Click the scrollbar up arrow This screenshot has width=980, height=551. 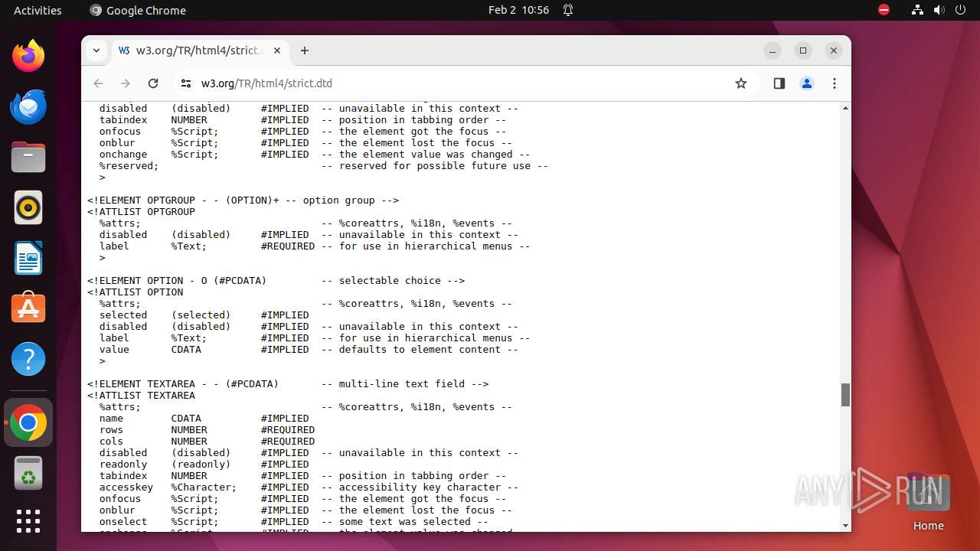coord(845,108)
